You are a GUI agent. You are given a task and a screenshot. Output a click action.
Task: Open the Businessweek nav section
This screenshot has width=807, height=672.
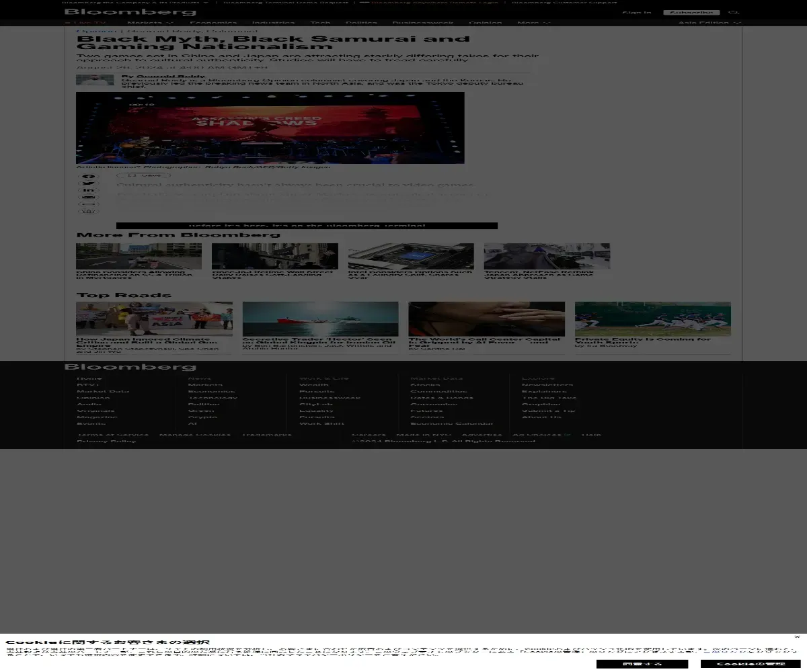[x=423, y=23]
